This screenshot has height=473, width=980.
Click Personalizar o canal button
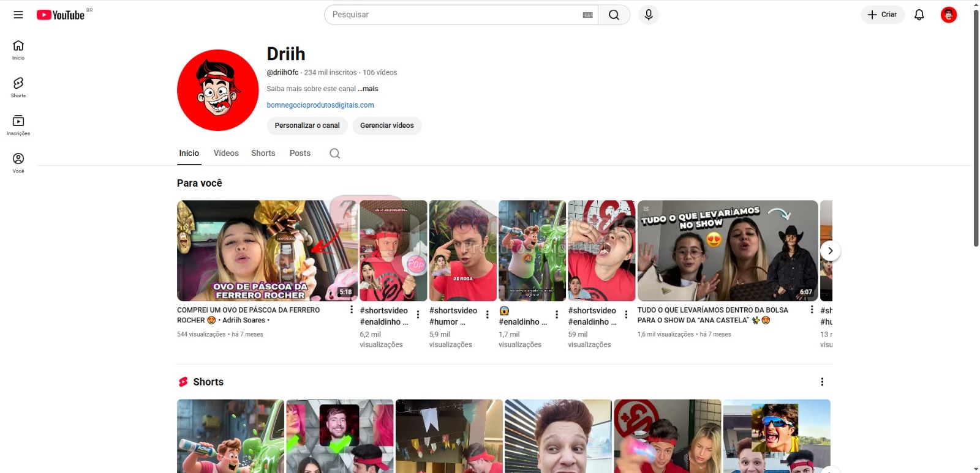click(307, 125)
